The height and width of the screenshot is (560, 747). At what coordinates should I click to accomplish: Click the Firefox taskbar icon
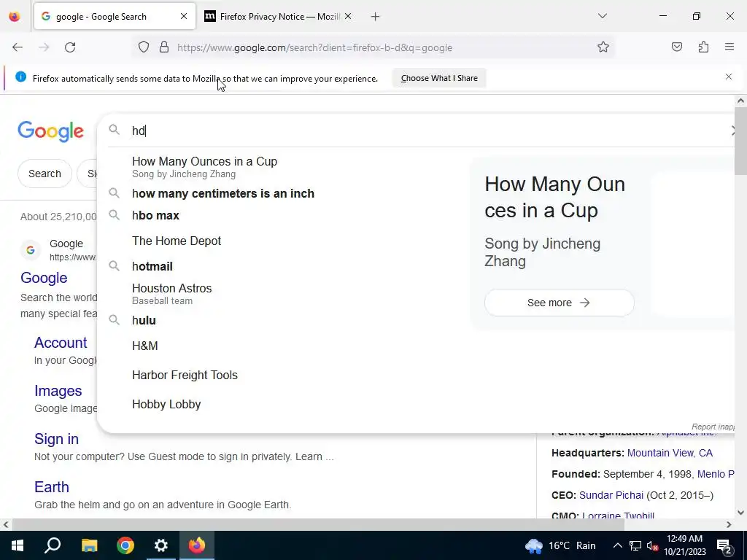click(197, 545)
